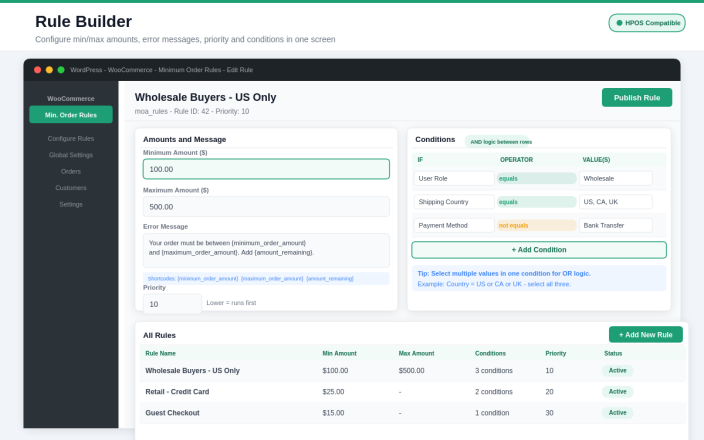Toggle Active status of Guest Checkout

pos(617,413)
